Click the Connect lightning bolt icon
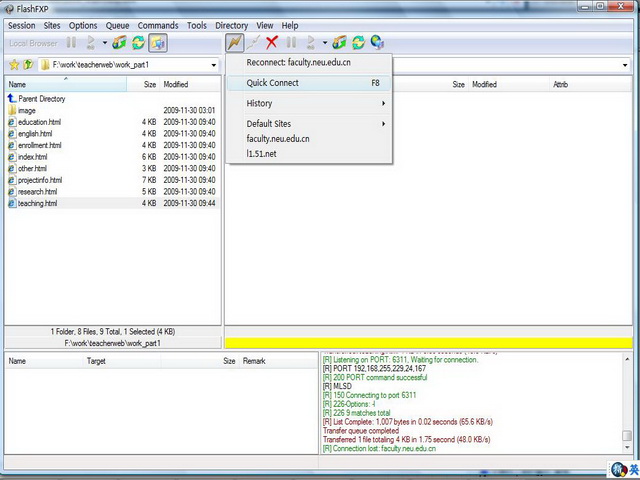Viewport: 640px width, 480px height. click(235, 43)
